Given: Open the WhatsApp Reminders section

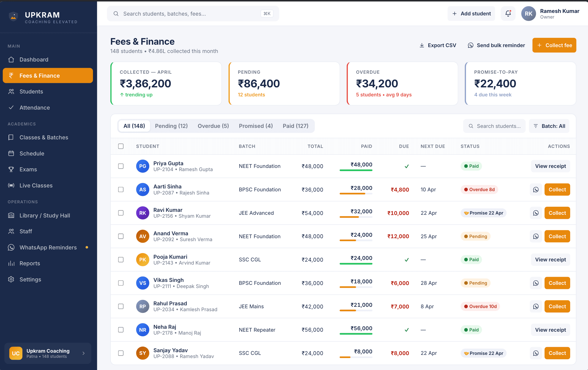Looking at the screenshot, I should (x=48, y=247).
